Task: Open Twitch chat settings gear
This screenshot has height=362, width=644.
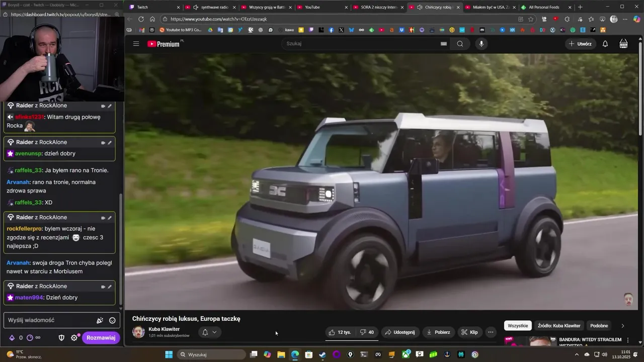Action: pyautogui.click(x=74, y=338)
